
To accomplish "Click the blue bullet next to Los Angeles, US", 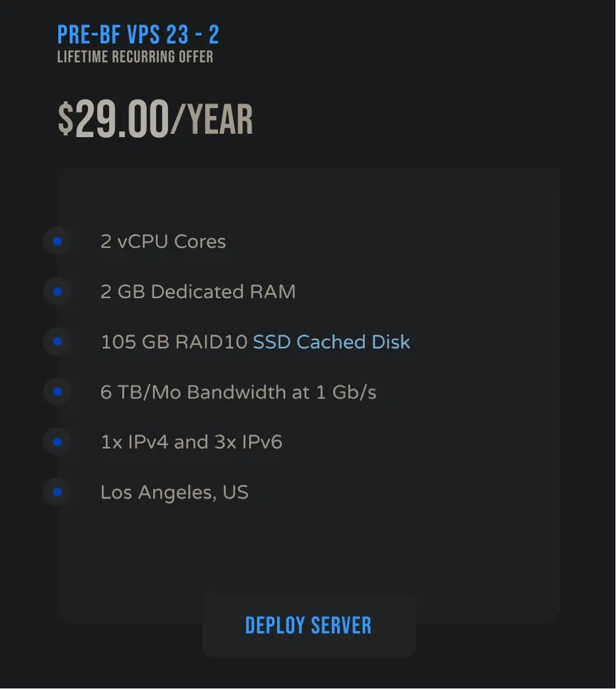I will [x=57, y=492].
